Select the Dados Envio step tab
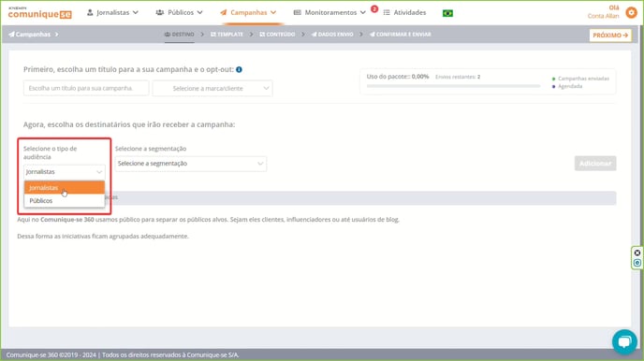Image resolution: width=644 pixels, height=361 pixels. click(332, 35)
